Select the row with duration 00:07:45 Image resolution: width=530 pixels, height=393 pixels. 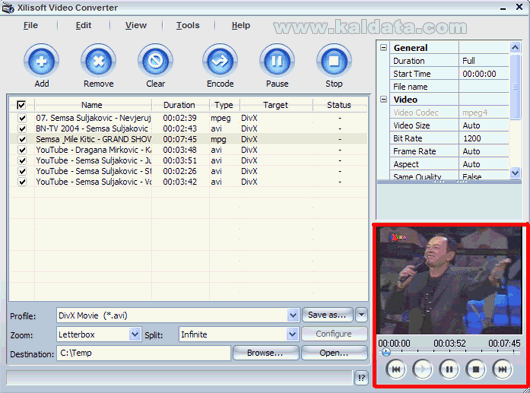pyautogui.click(x=188, y=139)
